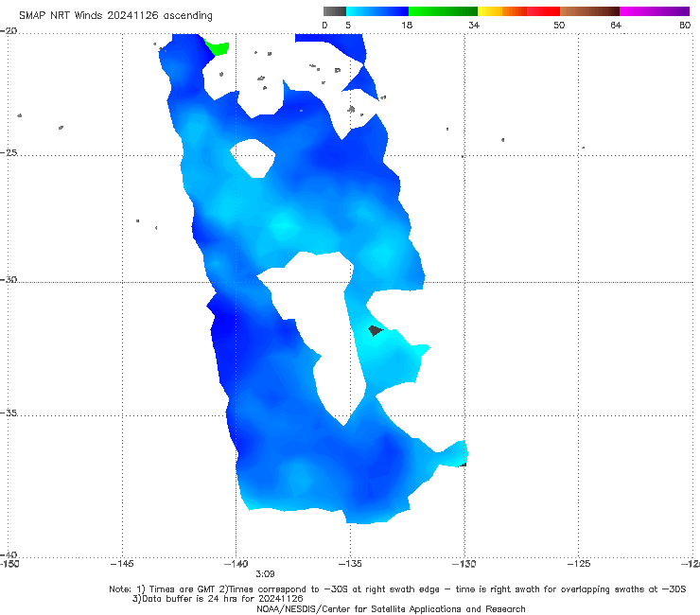This screenshot has width=700, height=615.
Task: Click the longitude label '-145'
Action: pos(122,564)
